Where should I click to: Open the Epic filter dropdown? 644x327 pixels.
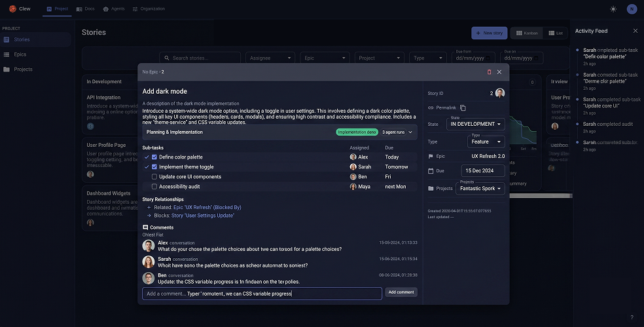point(325,58)
